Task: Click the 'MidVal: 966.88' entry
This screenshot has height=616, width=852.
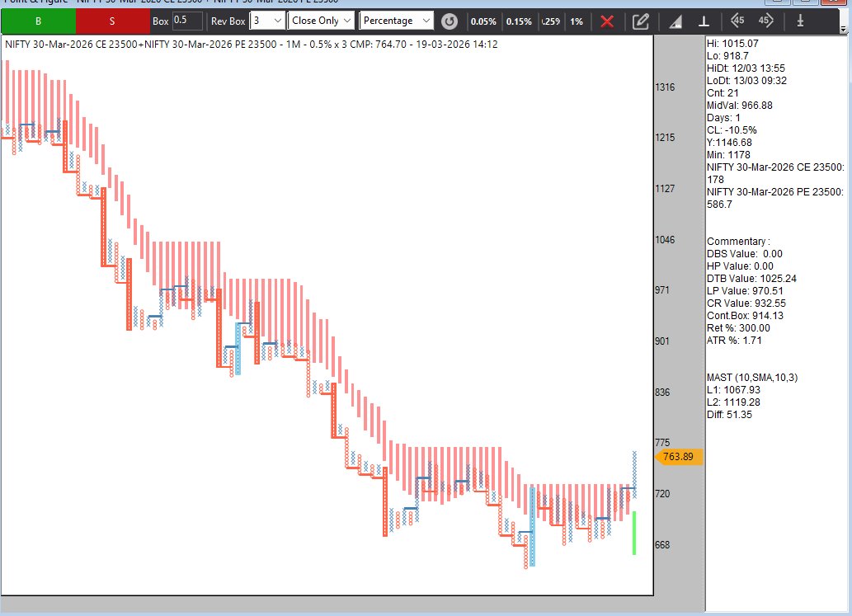Action: point(740,106)
